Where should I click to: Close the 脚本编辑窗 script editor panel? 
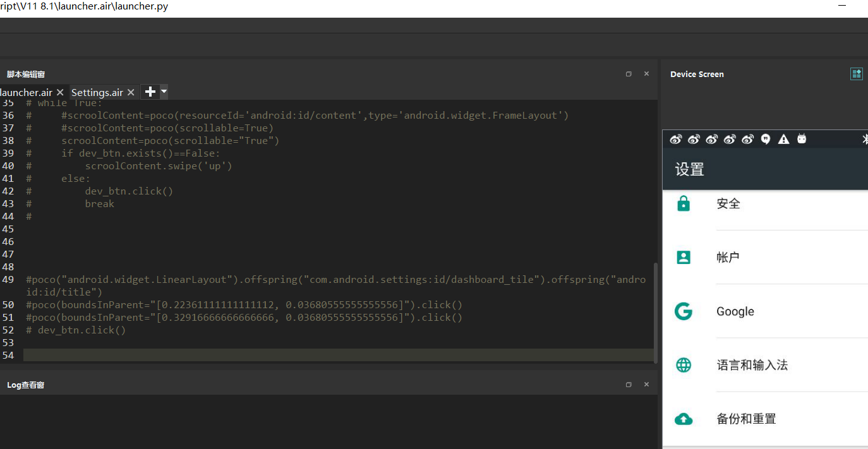tap(646, 74)
